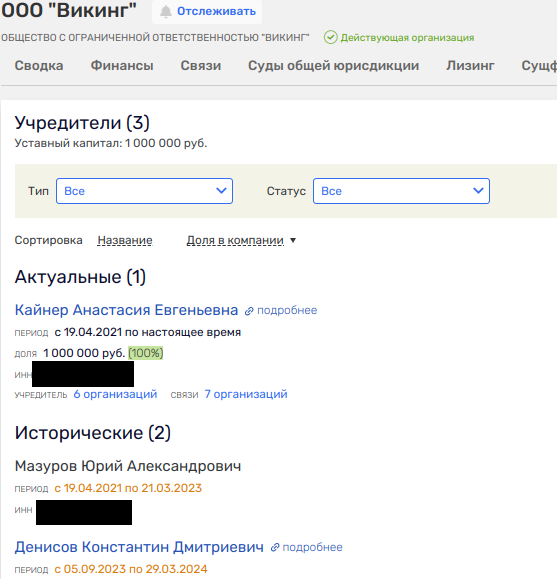
Task: Click period с 19.04.2021 по настоящее время
Action: [x=147, y=332]
